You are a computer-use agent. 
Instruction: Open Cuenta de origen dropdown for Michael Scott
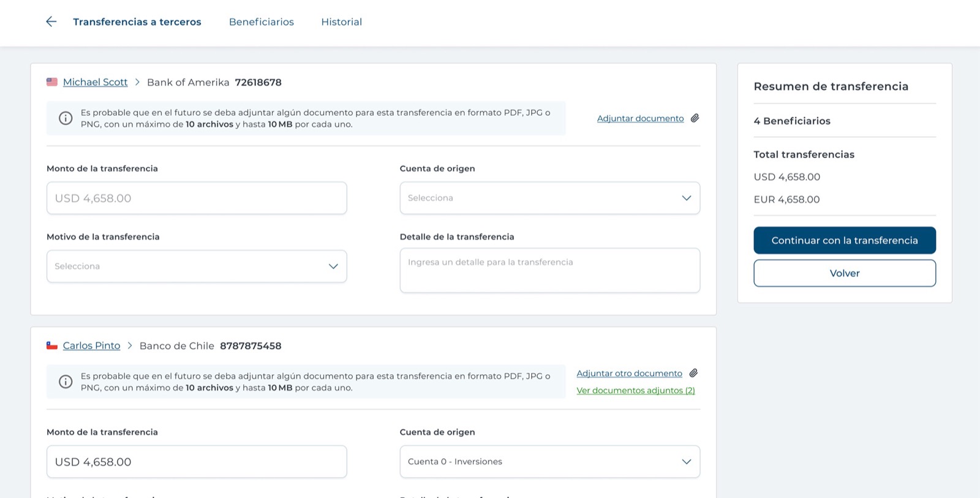tap(549, 198)
